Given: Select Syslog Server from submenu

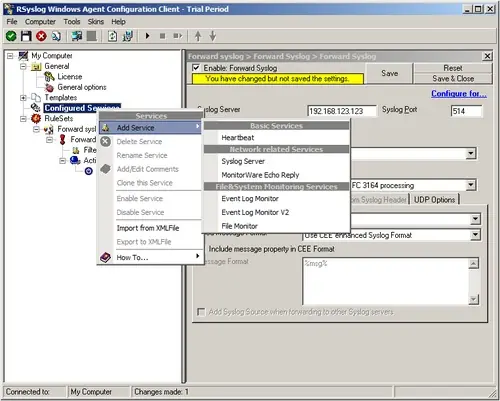Looking at the screenshot, I should pos(277,161).
